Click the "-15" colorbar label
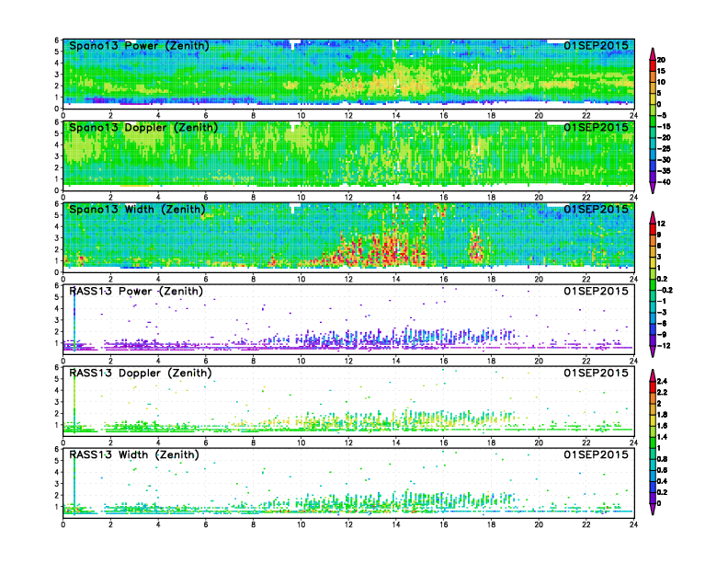 point(664,126)
